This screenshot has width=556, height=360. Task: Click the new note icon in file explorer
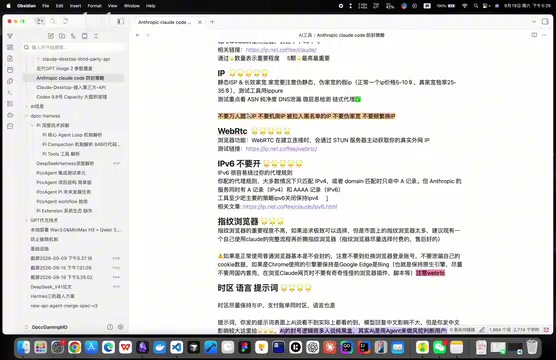pyautogui.click(x=51, y=36)
